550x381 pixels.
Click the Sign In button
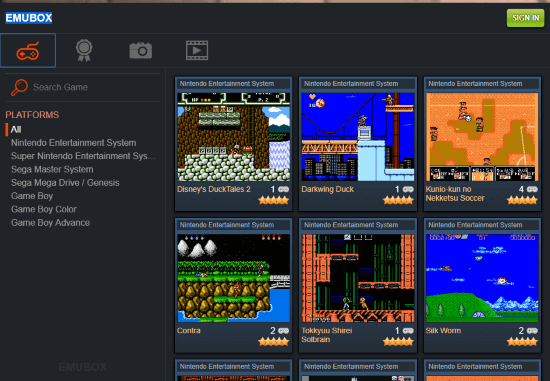pyautogui.click(x=525, y=18)
